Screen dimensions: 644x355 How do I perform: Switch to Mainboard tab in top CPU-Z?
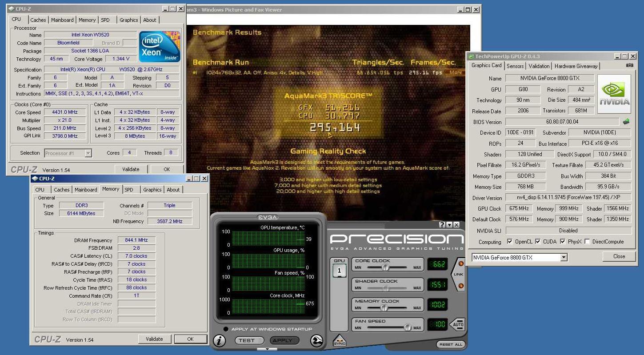pos(62,20)
